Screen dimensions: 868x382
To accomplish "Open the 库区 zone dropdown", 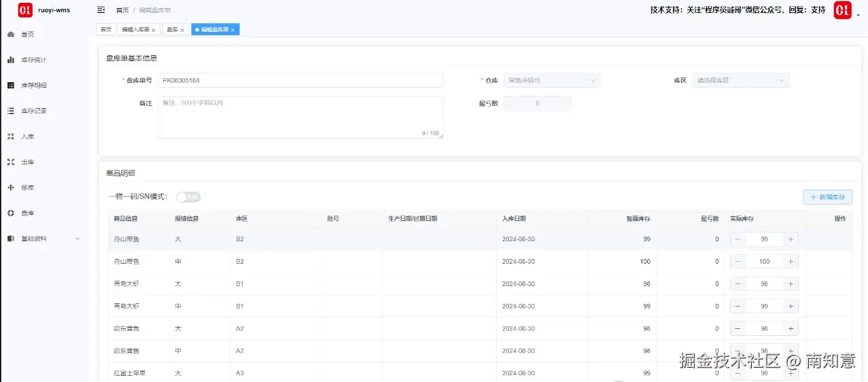I will [741, 80].
